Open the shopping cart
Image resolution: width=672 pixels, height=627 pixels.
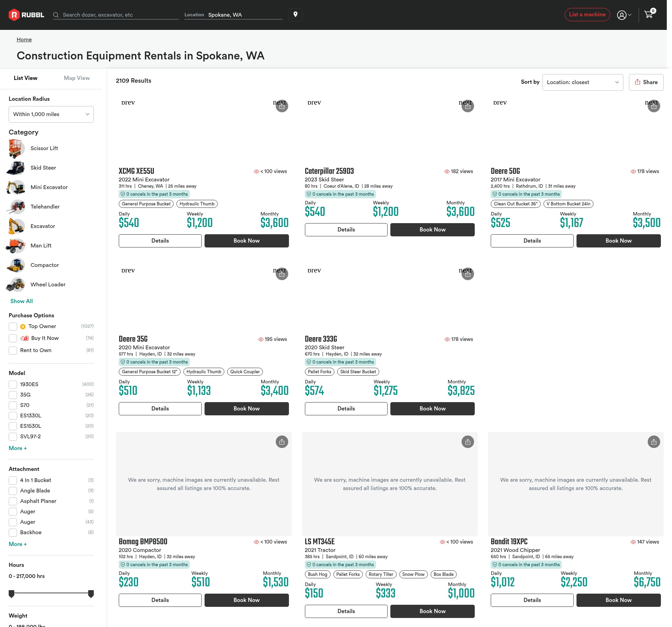(649, 14)
